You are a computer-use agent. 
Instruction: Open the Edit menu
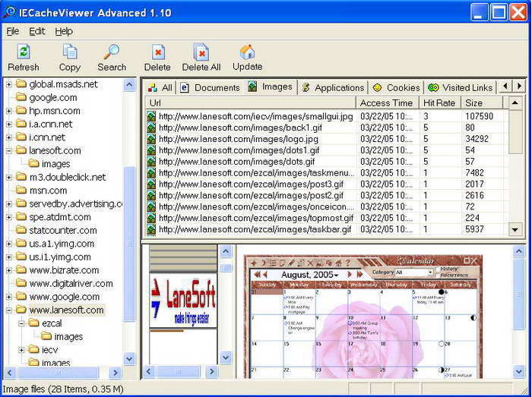click(x=36, y=32)
